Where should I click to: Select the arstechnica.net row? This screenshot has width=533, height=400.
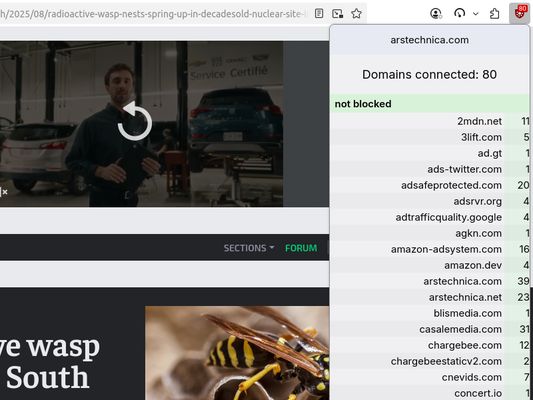pyautogui.click(x=429, y=297)
